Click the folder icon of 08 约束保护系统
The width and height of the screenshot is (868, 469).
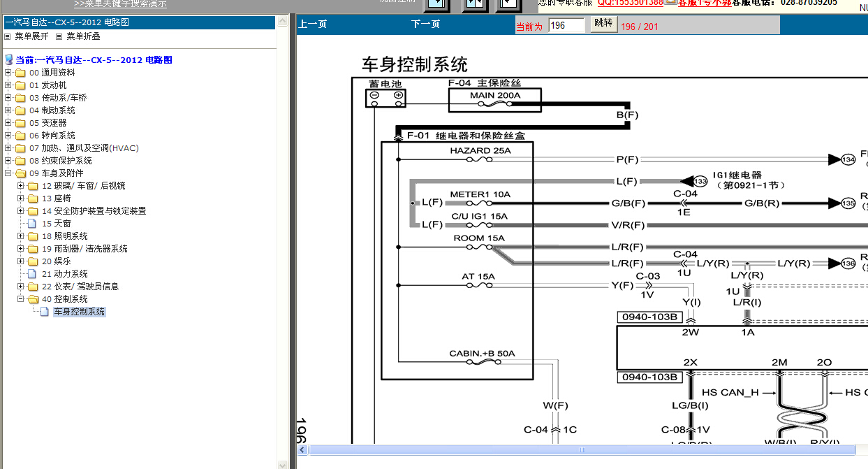pos(20,161)
